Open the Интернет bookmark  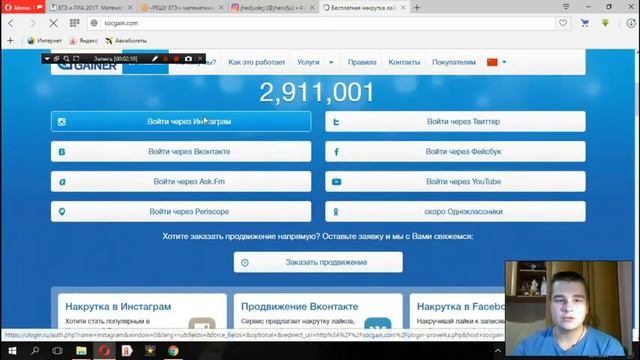[44, 40]
